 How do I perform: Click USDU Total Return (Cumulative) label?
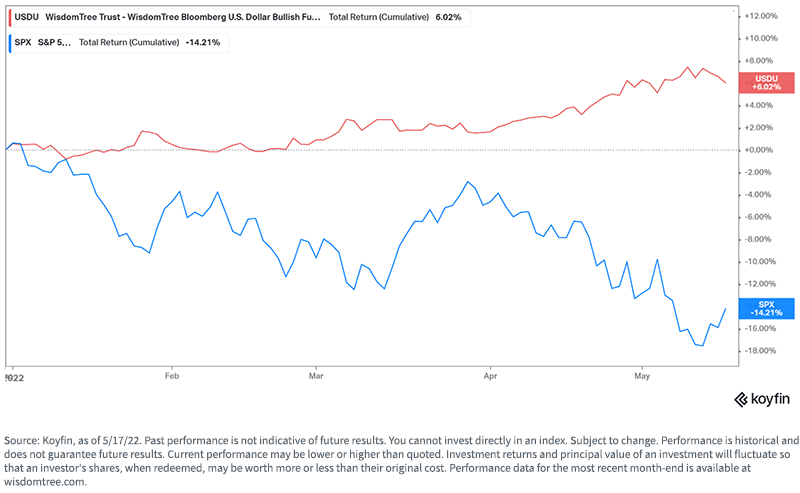click(x=379, y=17)
